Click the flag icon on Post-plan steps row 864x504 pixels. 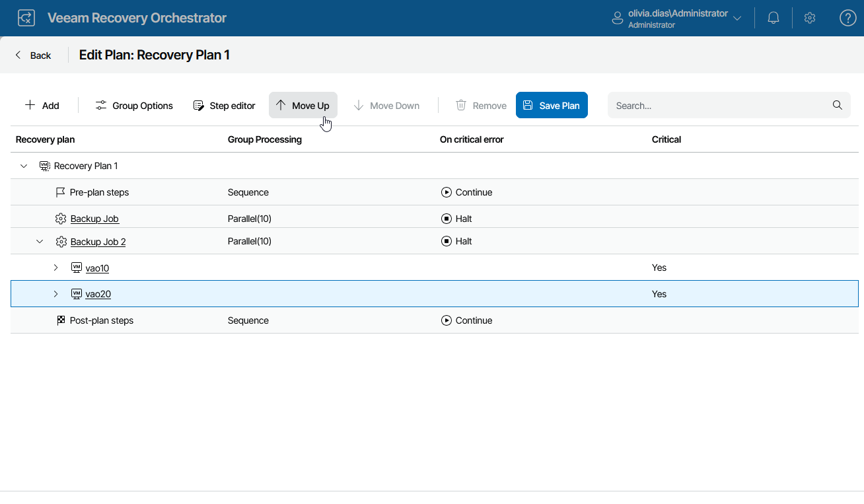click(60, 320)
